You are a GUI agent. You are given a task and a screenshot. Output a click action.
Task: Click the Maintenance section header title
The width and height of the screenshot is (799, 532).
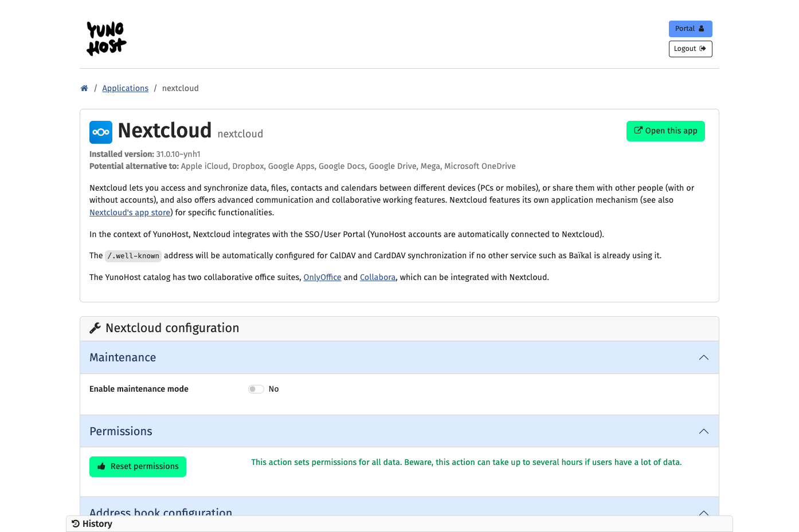tap(123, 357)
